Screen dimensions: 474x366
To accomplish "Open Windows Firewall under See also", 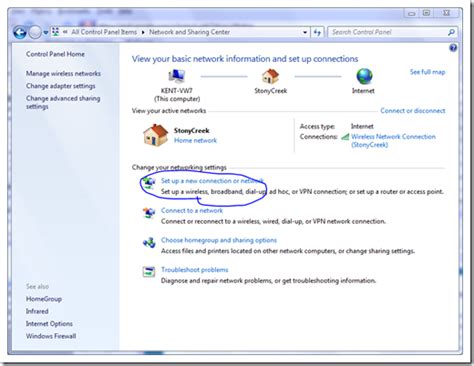I will point(51,336).
